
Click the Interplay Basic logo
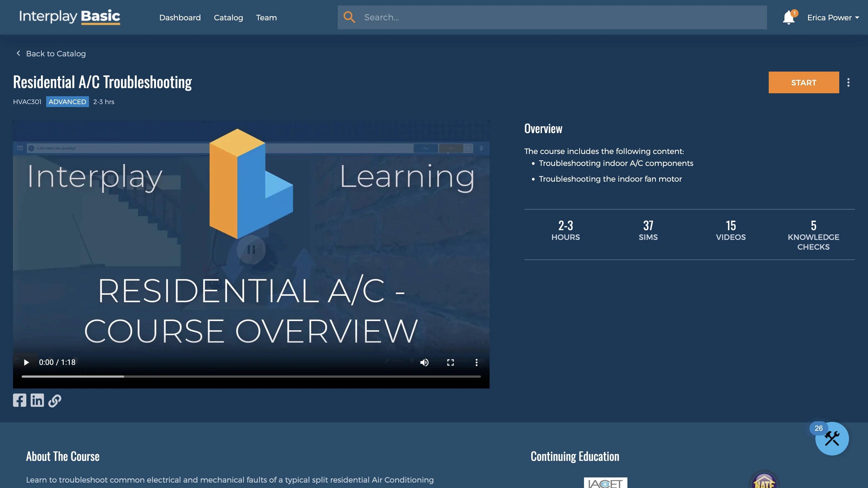point(70,17)
